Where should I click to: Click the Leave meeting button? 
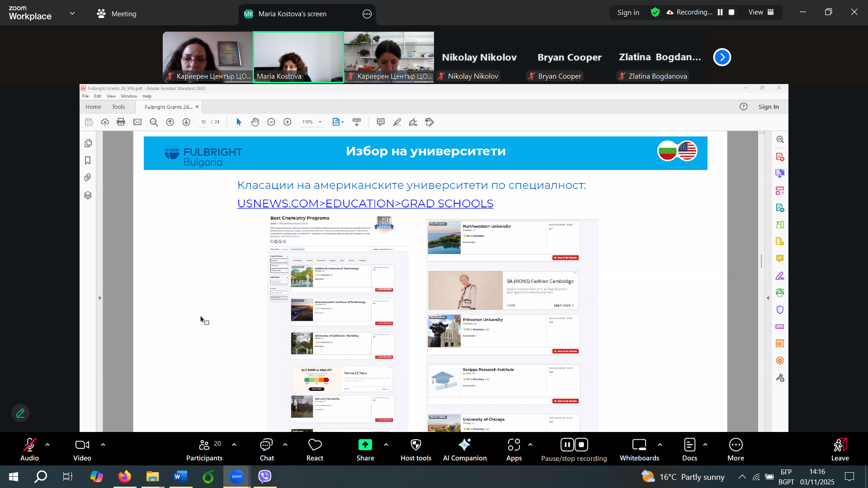tap(840, 446)
